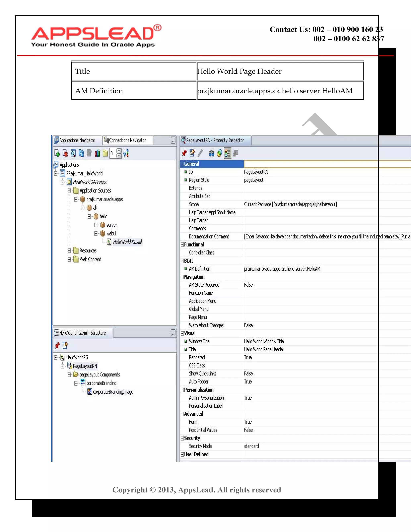This screenshot has width=411, height=532.
Task: Select the PageLayoutRN - Property Inspector tab
Action: pos(215,140)
